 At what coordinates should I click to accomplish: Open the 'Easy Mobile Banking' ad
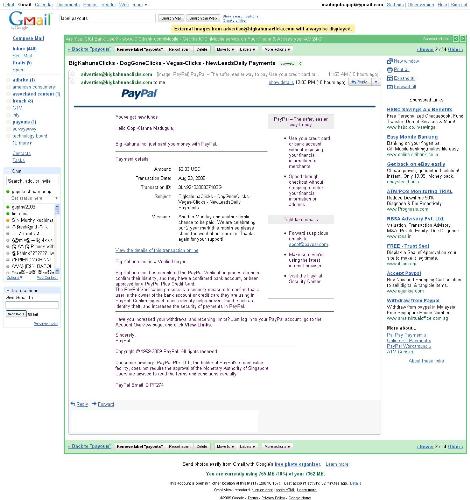click(412, 137)
